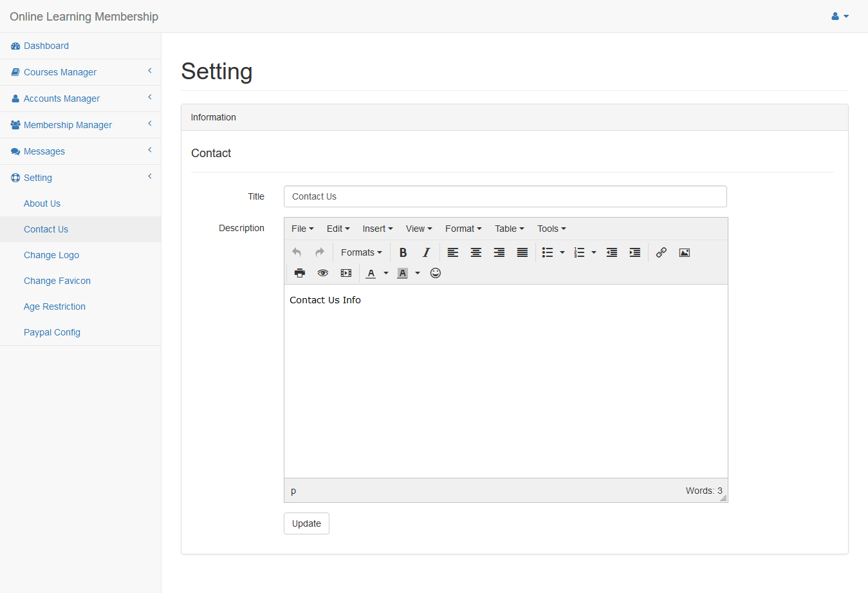Open the Table menu
This screenshot has height=593, width=868.
[x=509, y=229]
